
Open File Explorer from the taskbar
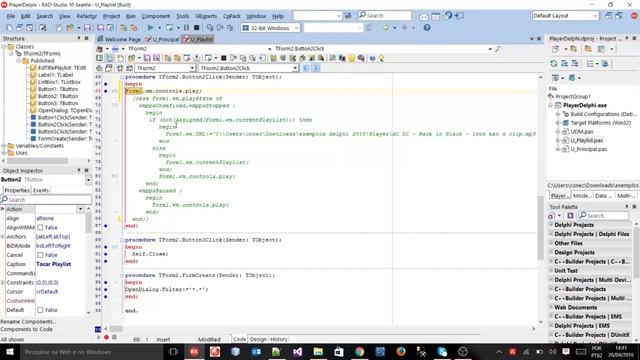[318, 352]
